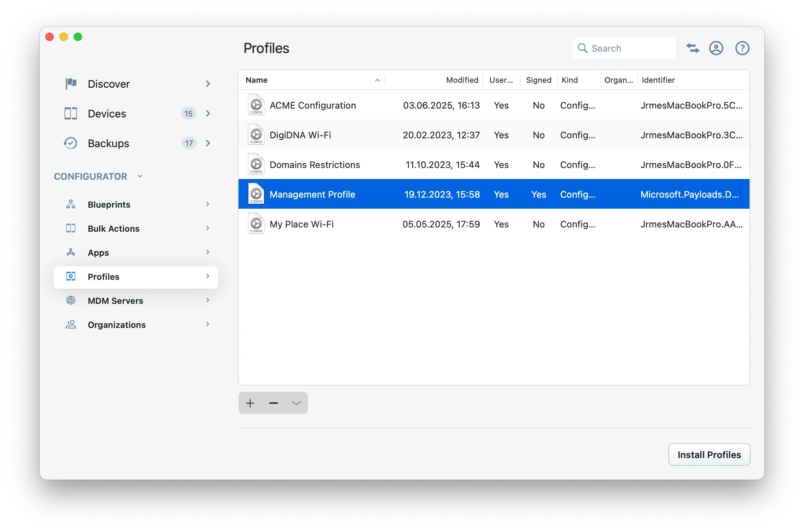Select the Devices sidebar icon
The width and height of the screenshot is (804, 532).
tap(70, 114)
